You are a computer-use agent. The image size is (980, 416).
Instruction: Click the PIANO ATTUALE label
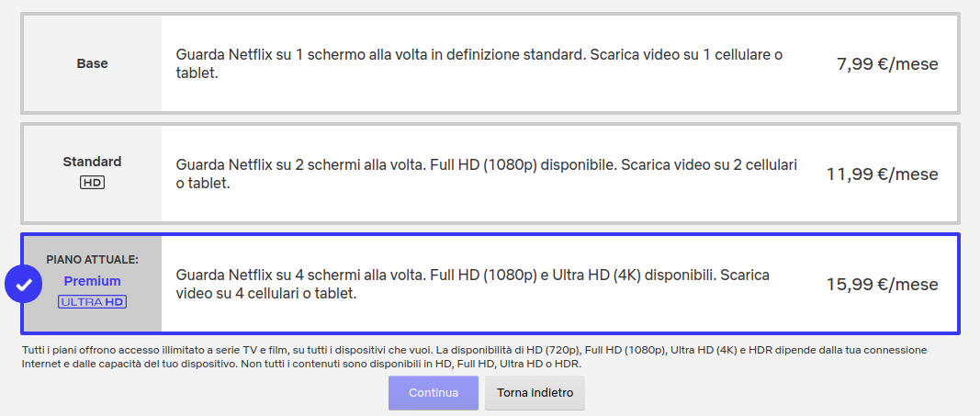(x=93, y=260)
